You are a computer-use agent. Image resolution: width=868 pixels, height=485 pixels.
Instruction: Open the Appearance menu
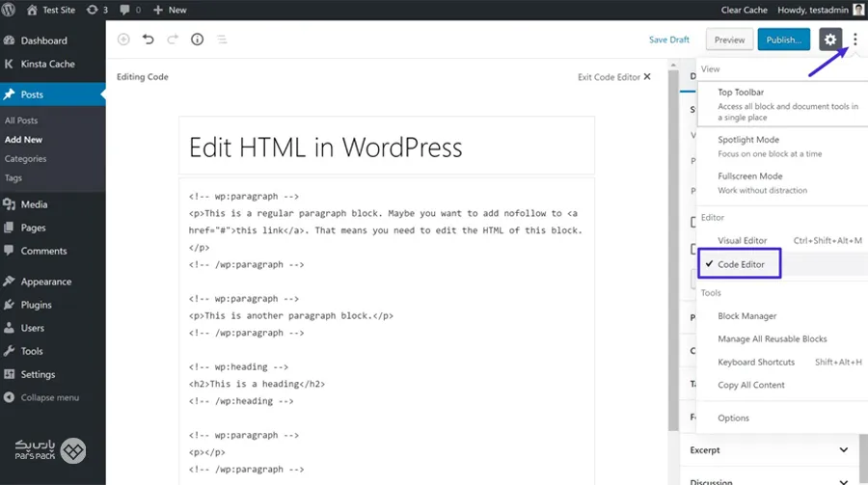coord(53,282)
